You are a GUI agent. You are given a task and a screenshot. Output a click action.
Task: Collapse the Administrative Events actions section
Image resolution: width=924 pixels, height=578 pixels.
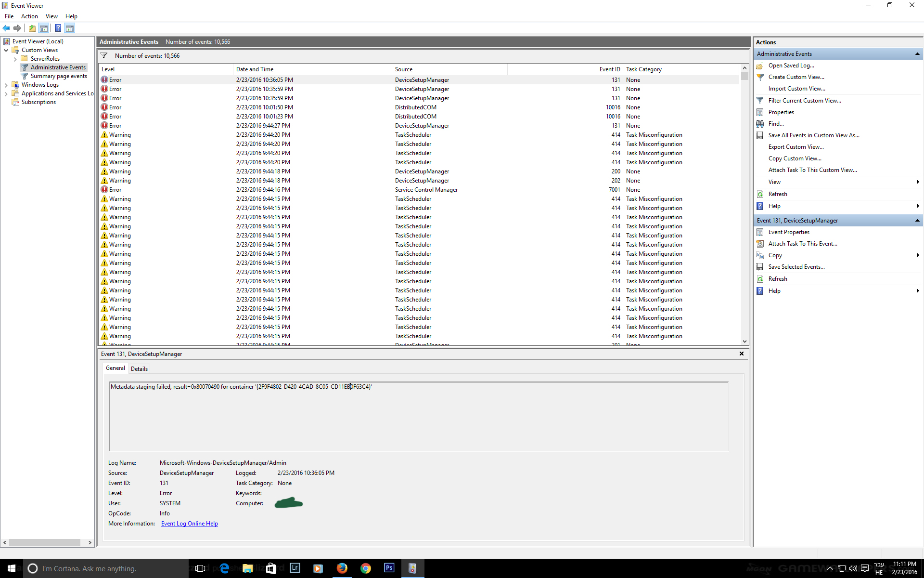[x=917, y=54]
